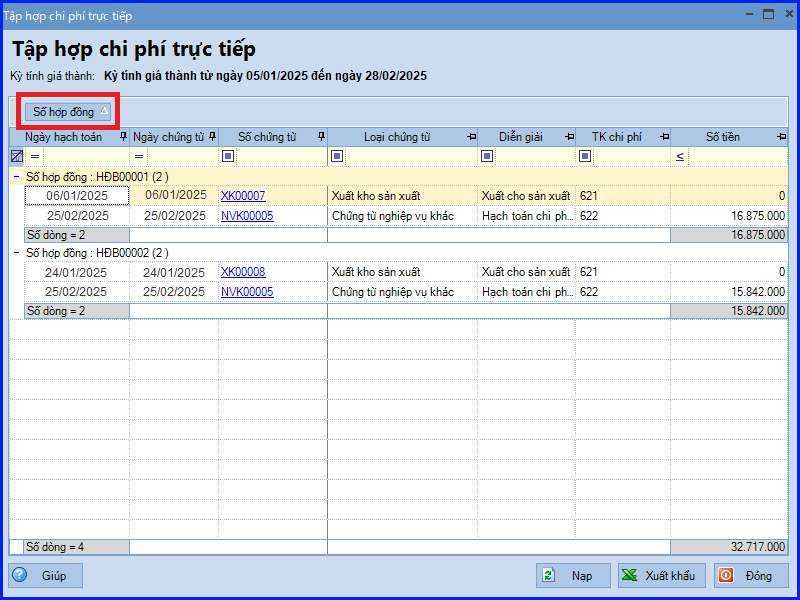Toggle the filter condition box under Diễn giải
The height and width of the screenshot is (600, 800).
coord(487,156)
